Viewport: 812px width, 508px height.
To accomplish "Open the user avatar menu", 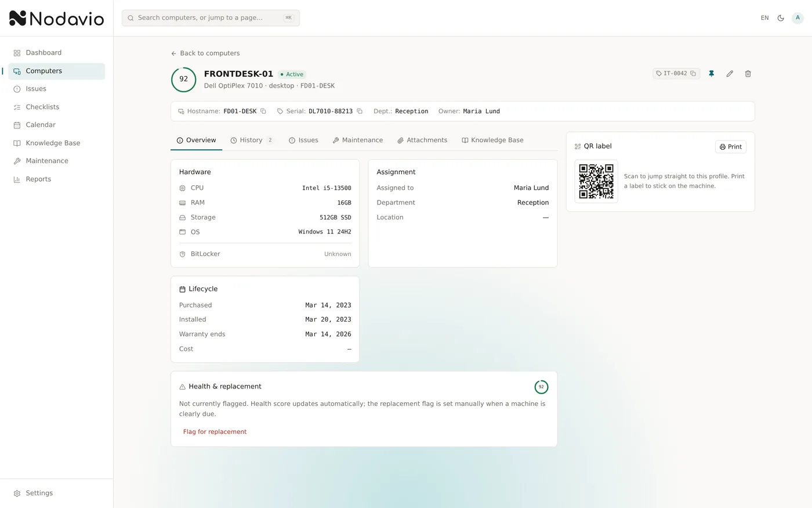I will coord(797,18).
